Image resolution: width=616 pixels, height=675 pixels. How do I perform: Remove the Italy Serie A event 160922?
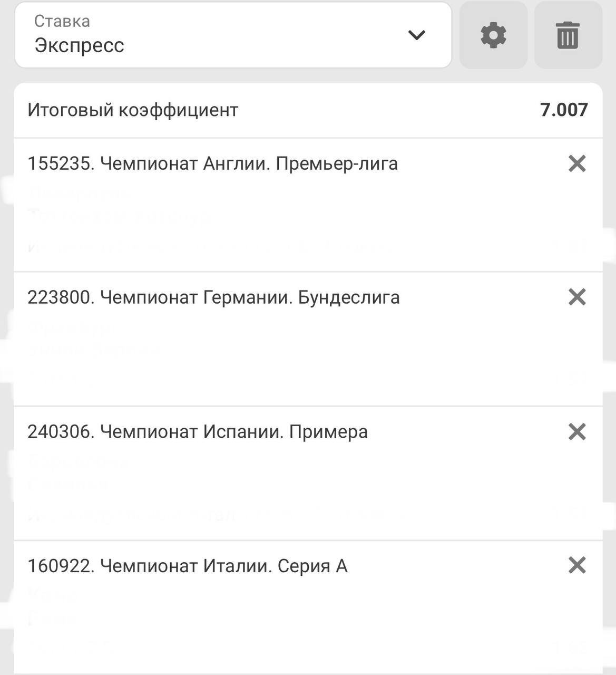pos(577,566)
